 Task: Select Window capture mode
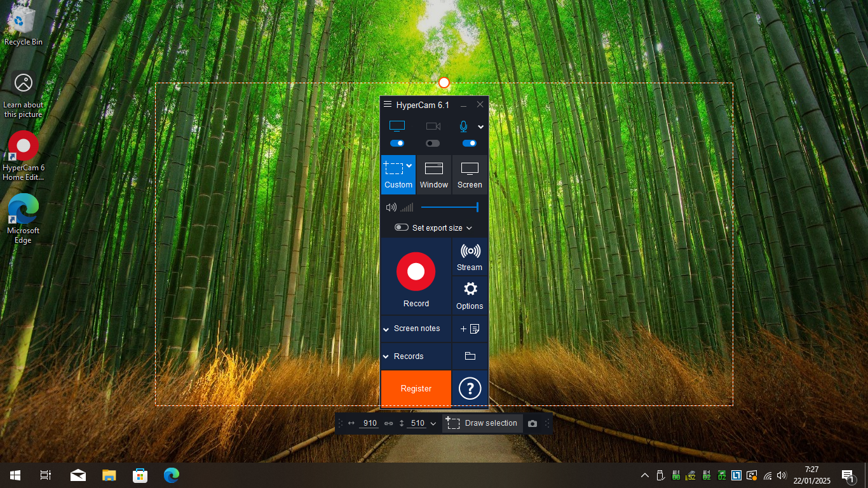click(434, 175)
